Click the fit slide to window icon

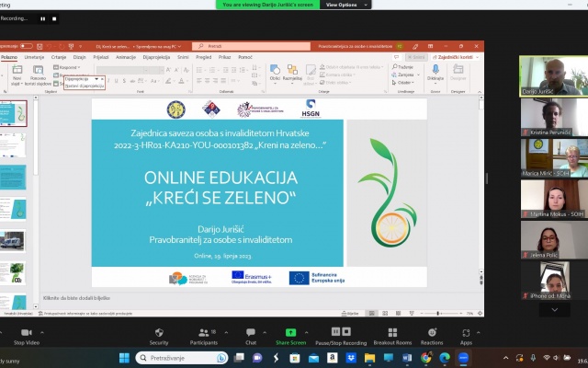[x=480, y=313]
